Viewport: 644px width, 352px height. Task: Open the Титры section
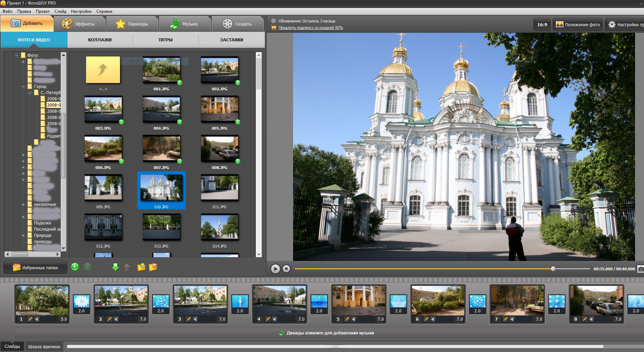coord(165,40)
